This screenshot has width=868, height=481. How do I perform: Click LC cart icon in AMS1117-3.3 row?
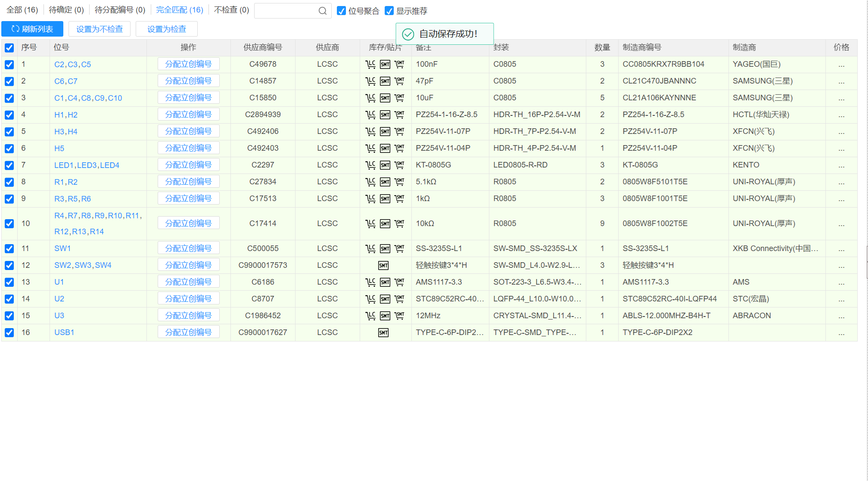tap(370, 282)
